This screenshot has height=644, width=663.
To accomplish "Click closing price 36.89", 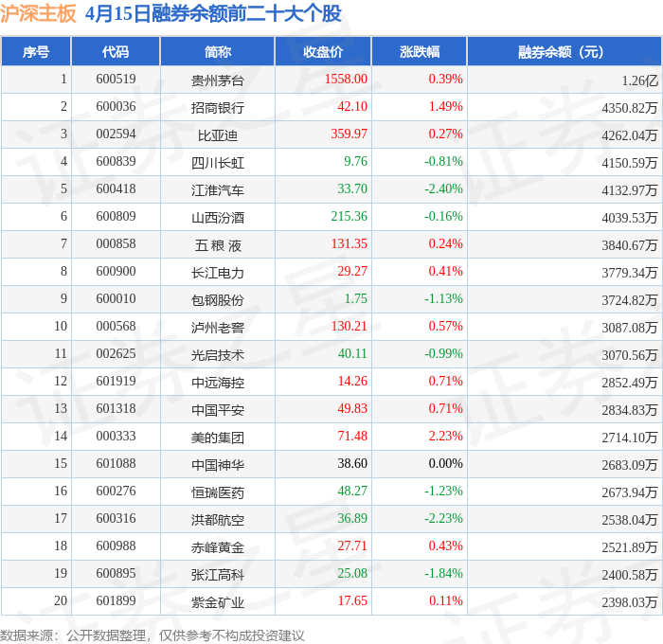I will click(352, 519).
